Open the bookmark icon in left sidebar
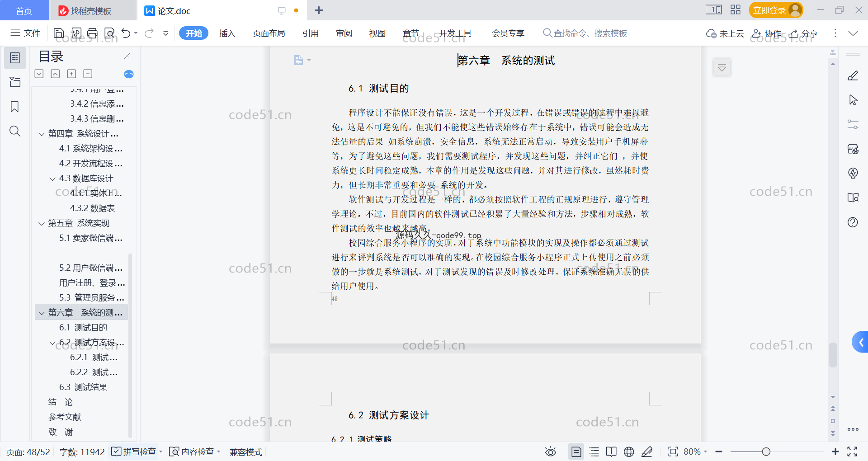Viewport: 868px width, 461px height. tap(15, 107)
